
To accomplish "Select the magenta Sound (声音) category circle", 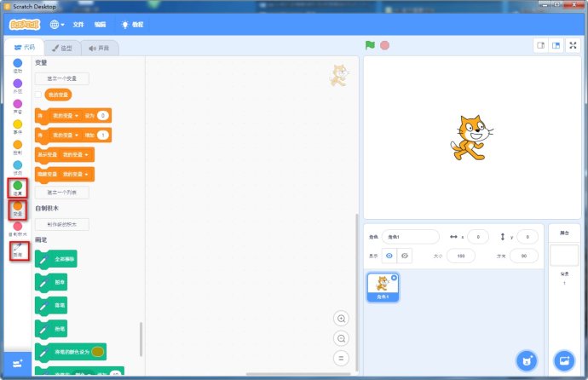I will coord(18,103).
